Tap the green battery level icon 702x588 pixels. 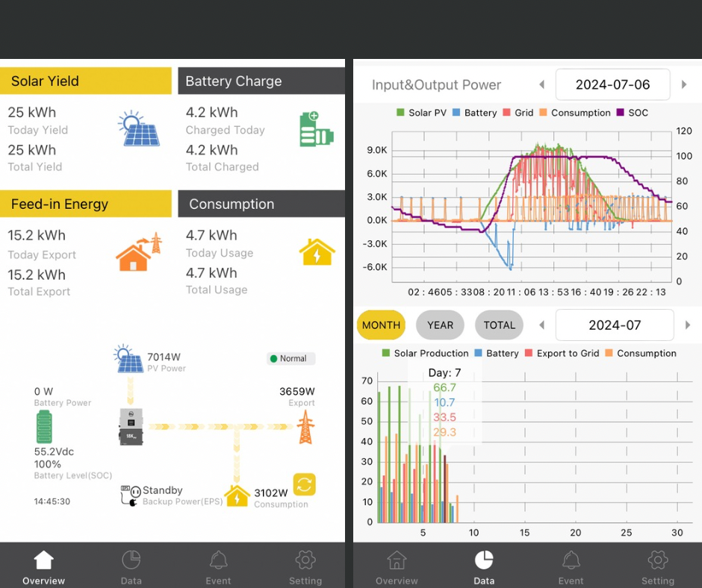click(45, 426)
